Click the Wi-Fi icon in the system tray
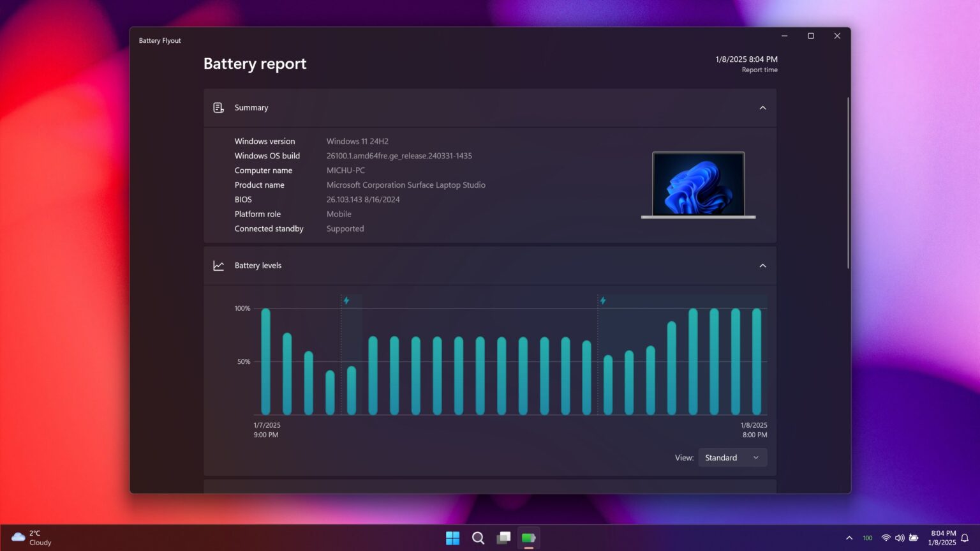Screen dimensions: 980x551 (x=886, y=538)
